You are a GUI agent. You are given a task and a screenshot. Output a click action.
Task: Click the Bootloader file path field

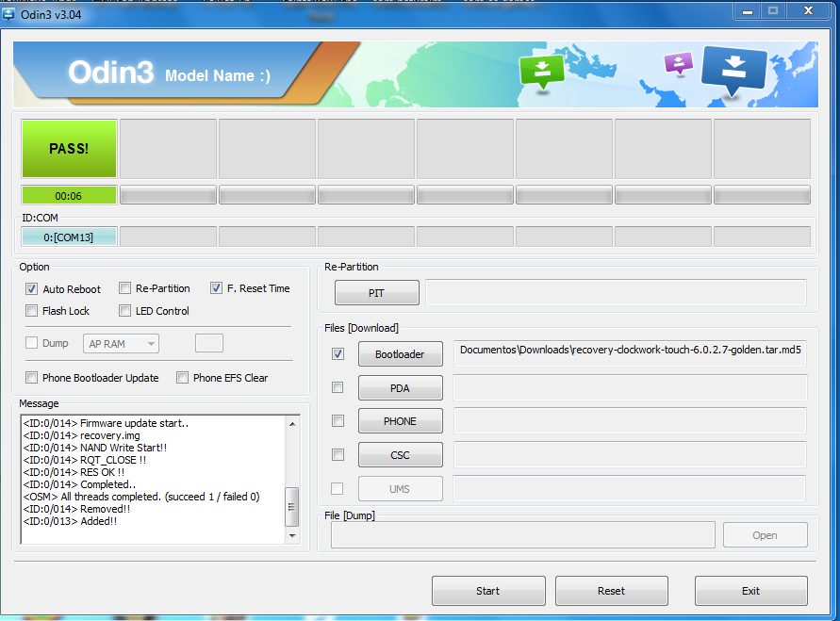(630, 353)
